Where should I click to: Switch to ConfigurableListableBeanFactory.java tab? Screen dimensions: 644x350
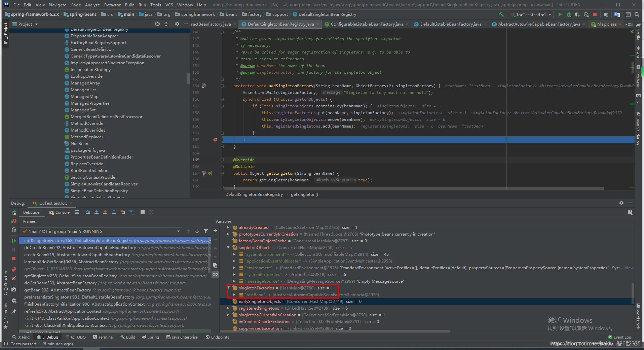click(x=367, y=24)
